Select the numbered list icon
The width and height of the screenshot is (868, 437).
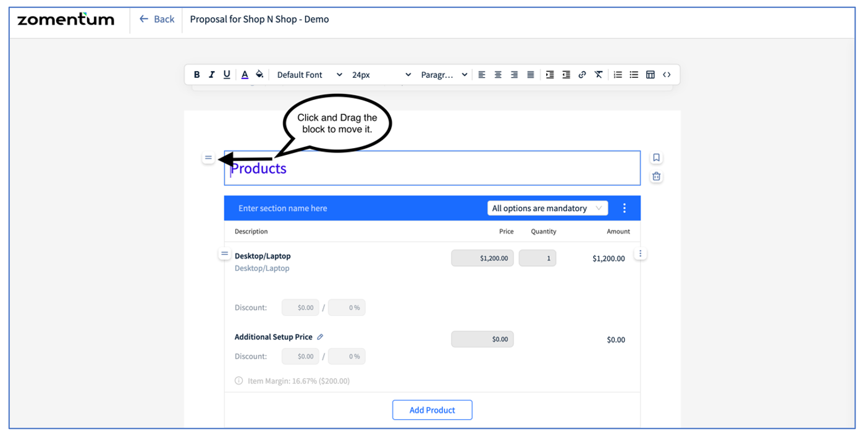click(x=617, y=74)
